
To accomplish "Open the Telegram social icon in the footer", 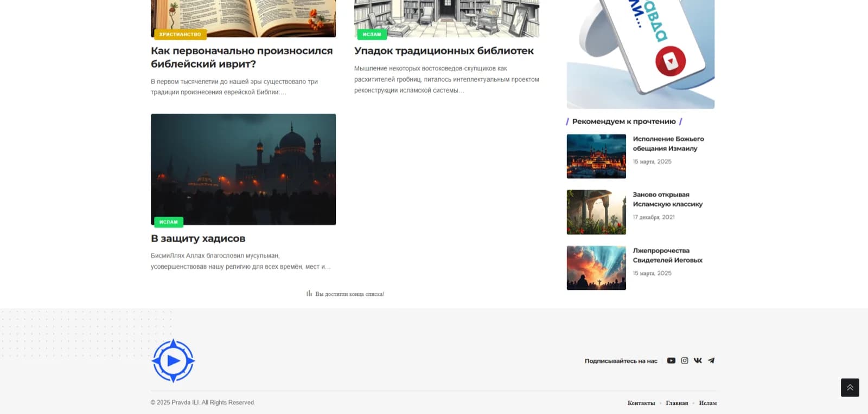I will point(711,360).
